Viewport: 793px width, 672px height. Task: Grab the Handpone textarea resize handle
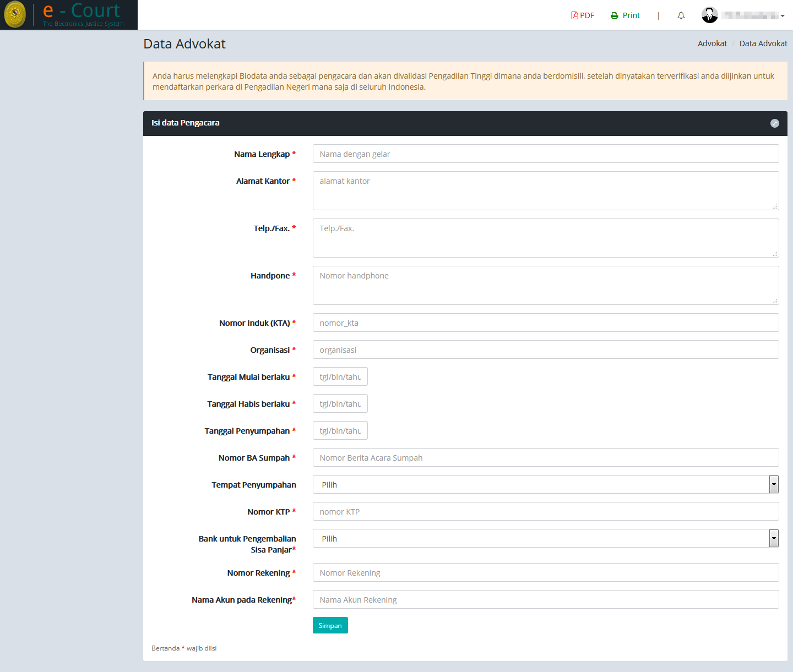coord(775,301)
